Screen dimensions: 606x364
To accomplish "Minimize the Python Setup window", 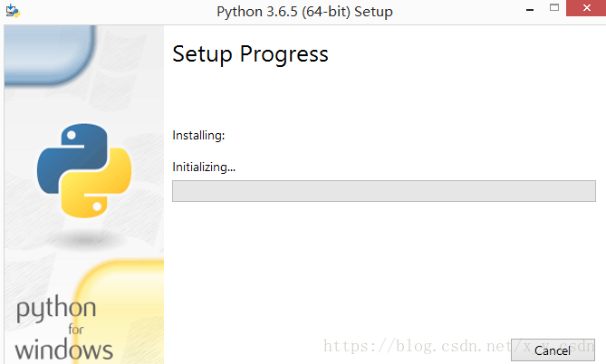I will (529, 11).
